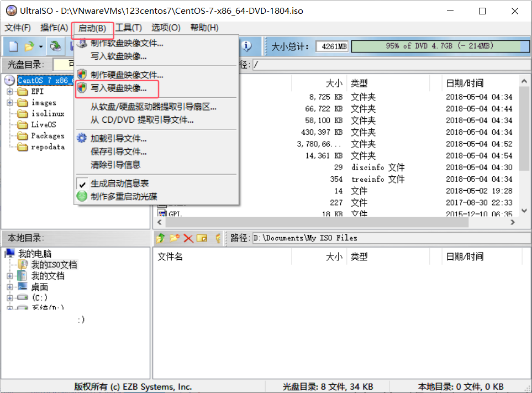The width and height of the screenshot is (532, 393).
Task: Open the 帮助(H) menu
Action: point(204,28)
